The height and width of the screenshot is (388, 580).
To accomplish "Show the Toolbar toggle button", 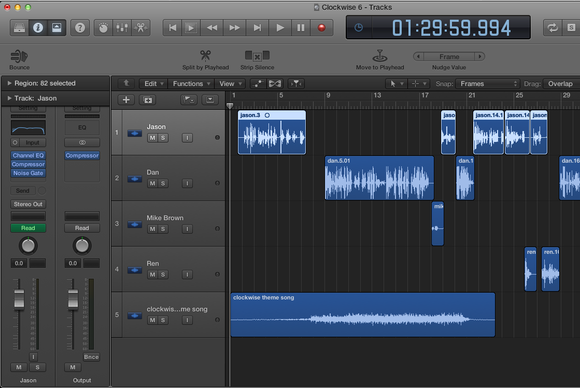I will (x=57, y=28).
